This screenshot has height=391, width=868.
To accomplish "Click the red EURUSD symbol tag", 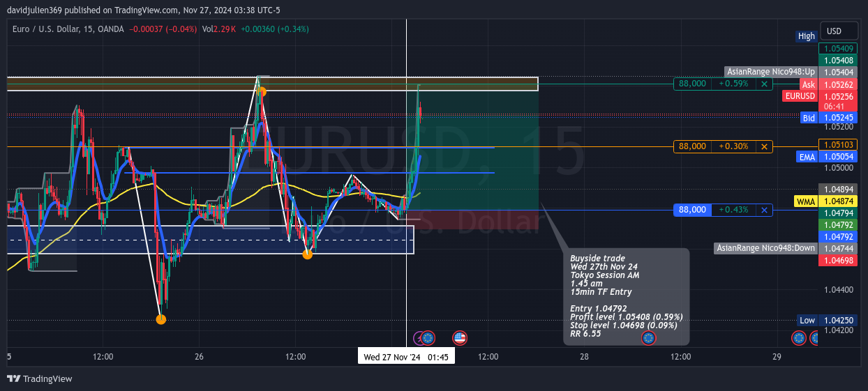I will [x=799, y=96].
